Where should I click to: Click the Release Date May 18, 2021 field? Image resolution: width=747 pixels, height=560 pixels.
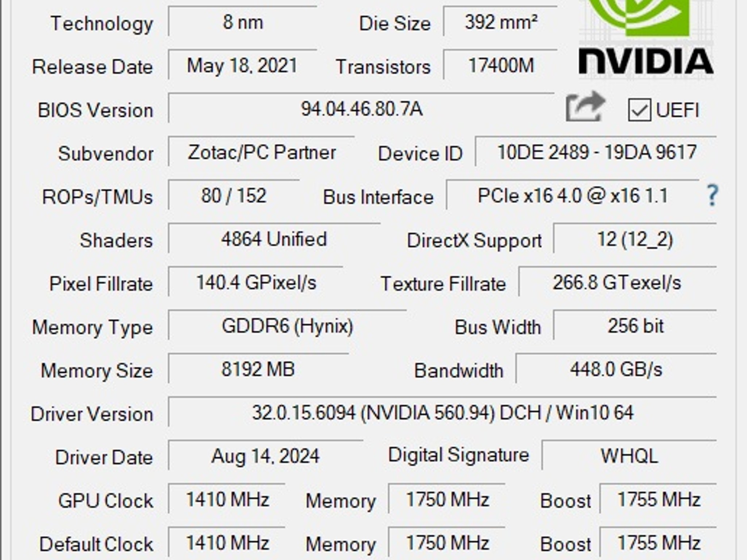pyautogui.click(x=242, y=65)
